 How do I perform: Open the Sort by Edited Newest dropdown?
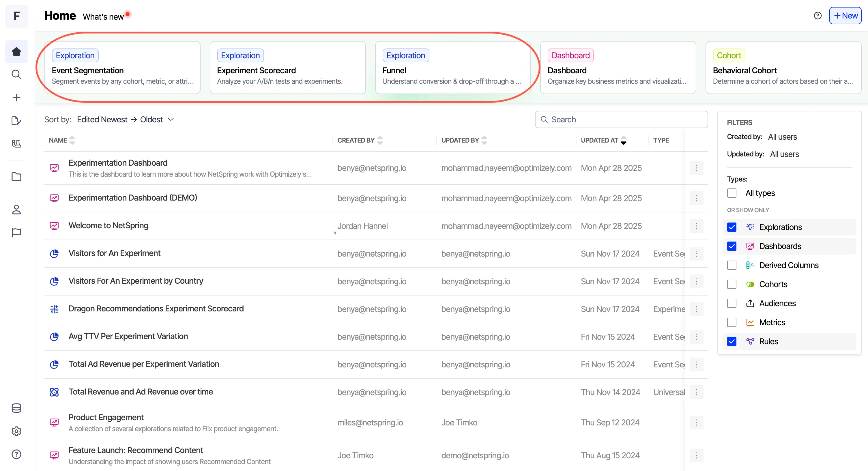(125, 119)
